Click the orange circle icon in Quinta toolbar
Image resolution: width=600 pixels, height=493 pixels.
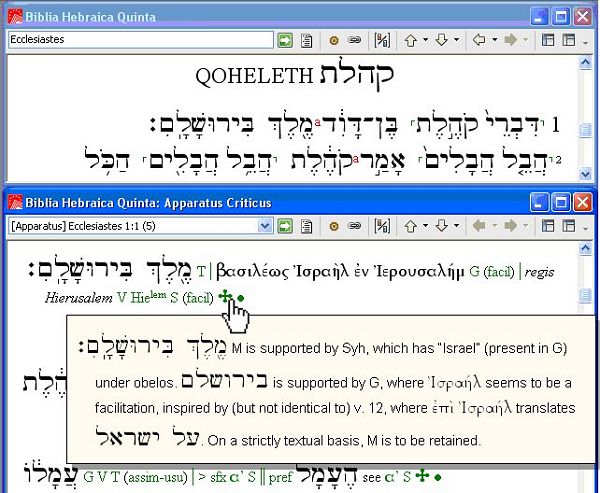(334, 40)
